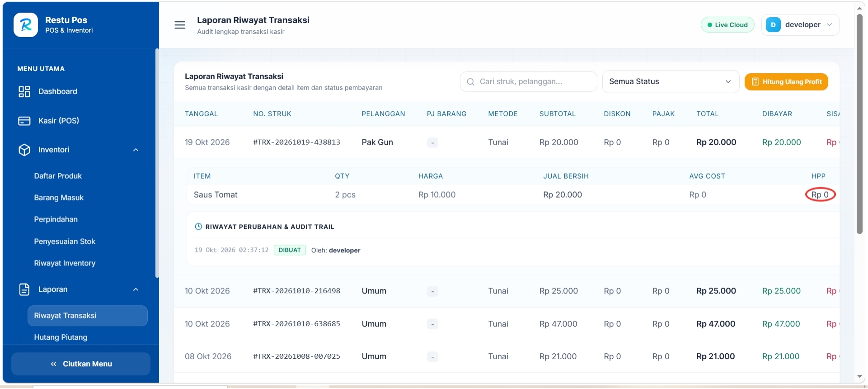Viewport: 868px width, 389px height.
Task: Click Pak Gun customer name
Action: [x=377, y=142]
